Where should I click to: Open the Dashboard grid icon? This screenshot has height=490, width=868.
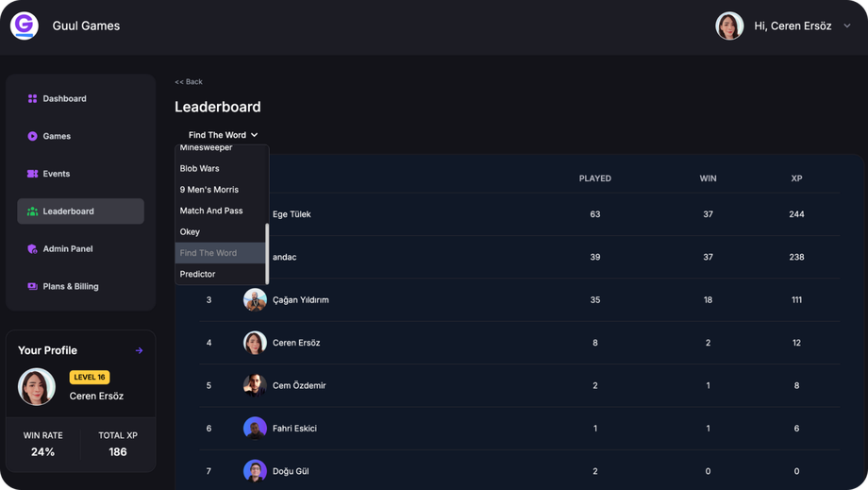(x=32, y=98)
